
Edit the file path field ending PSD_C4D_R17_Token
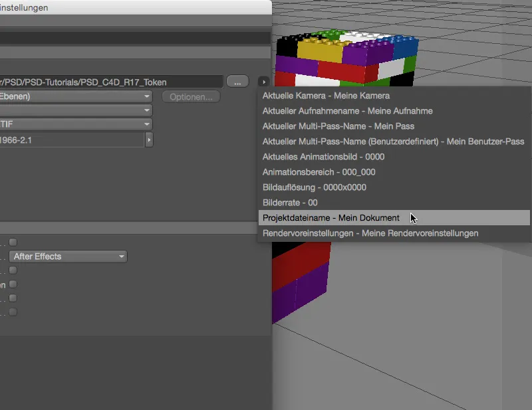click(111, 82)
